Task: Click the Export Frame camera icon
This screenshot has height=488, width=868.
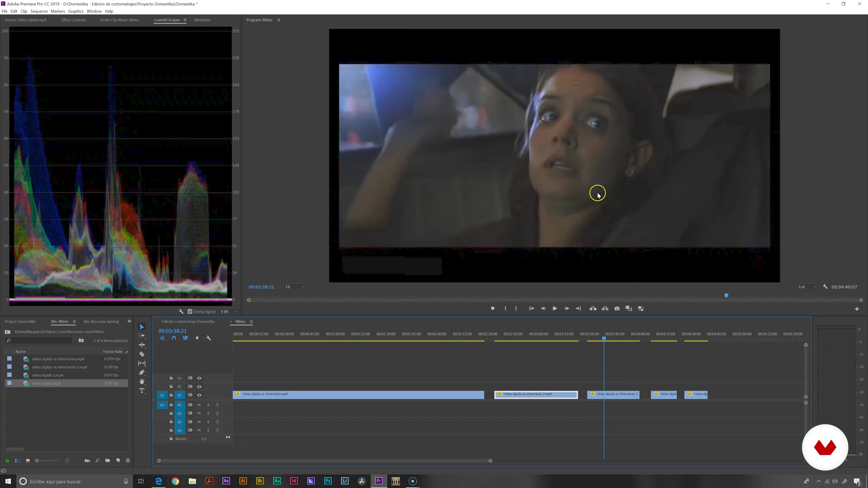Action: 617,308
